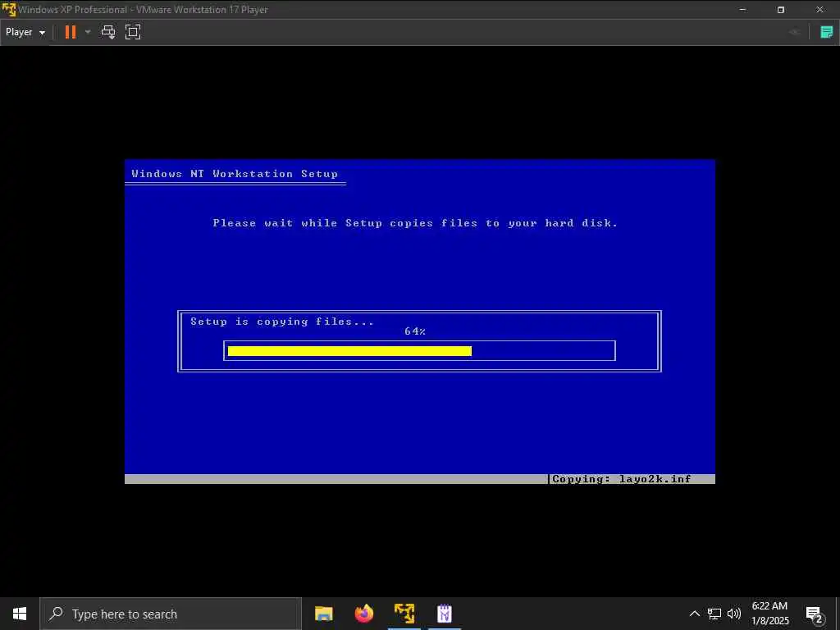Switch to VMware Player taskbar icon
This screenshot has width=840, height=630.
404,614
